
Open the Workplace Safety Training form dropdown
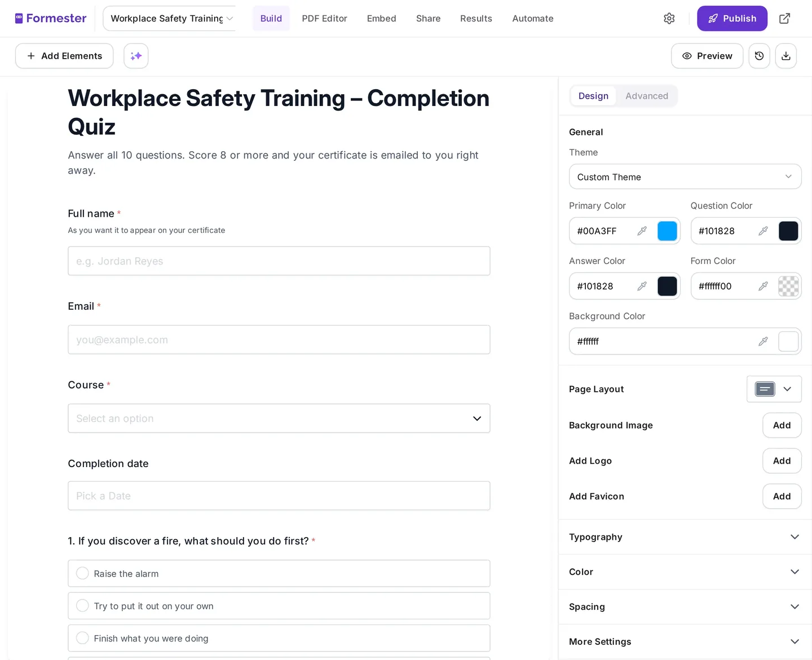170,19
